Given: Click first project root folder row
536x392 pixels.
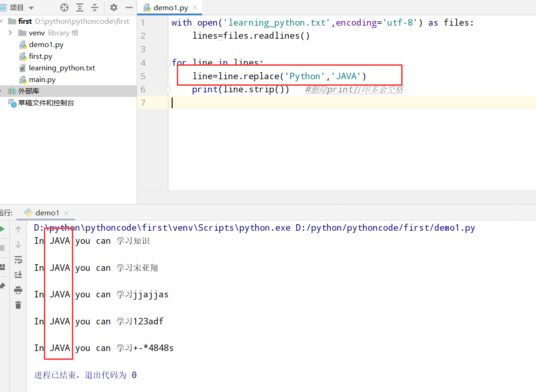Looking at the screenshot, I should 69,21.
